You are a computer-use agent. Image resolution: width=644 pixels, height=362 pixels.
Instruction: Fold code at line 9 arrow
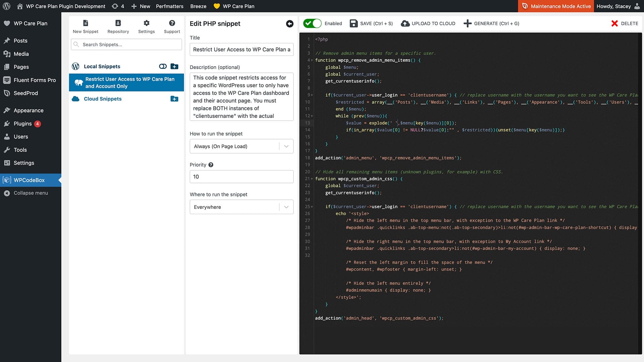(312, 95)
